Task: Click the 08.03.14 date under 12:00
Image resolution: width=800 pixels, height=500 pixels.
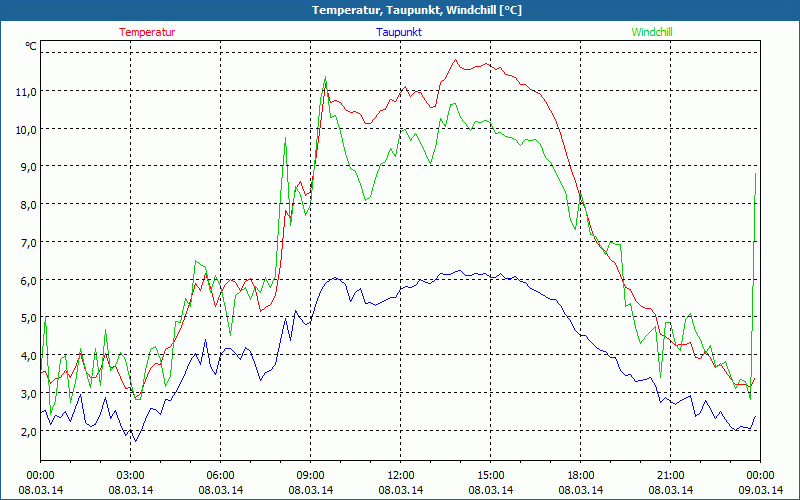Action: coord(401,490)
